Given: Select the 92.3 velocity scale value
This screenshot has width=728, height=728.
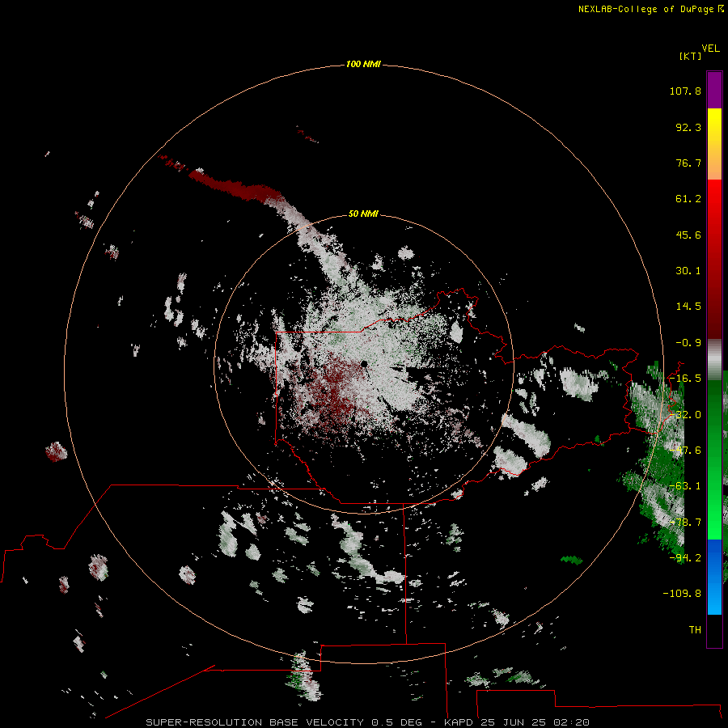Looking at the screenshot, I should 688,127.
